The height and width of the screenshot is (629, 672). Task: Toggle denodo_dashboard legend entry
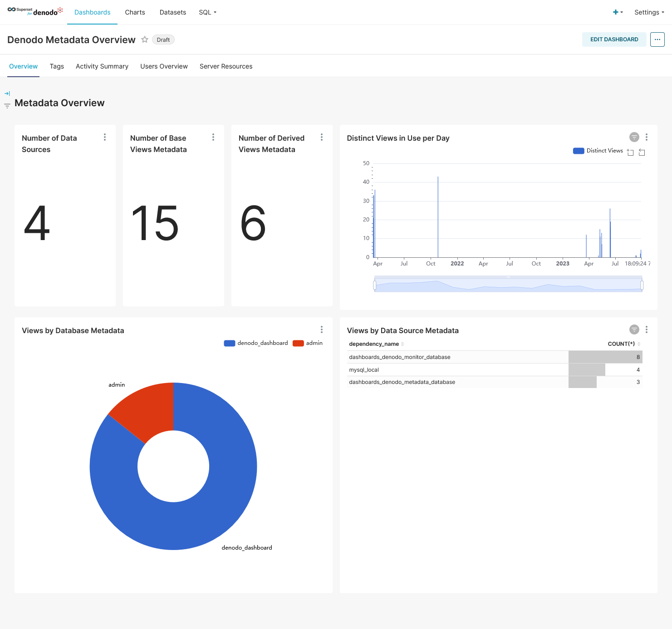click(x=256, y=343)
